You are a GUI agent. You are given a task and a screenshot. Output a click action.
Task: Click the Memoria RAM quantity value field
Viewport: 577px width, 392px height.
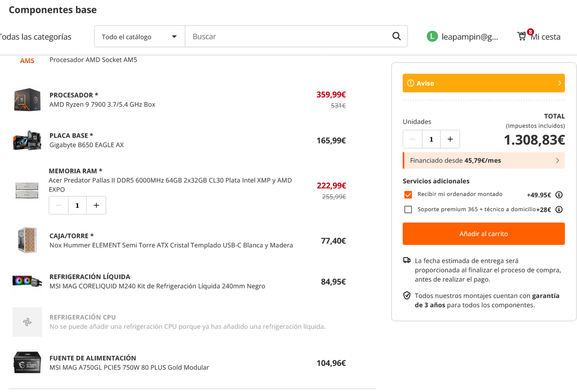coord(77,205)
